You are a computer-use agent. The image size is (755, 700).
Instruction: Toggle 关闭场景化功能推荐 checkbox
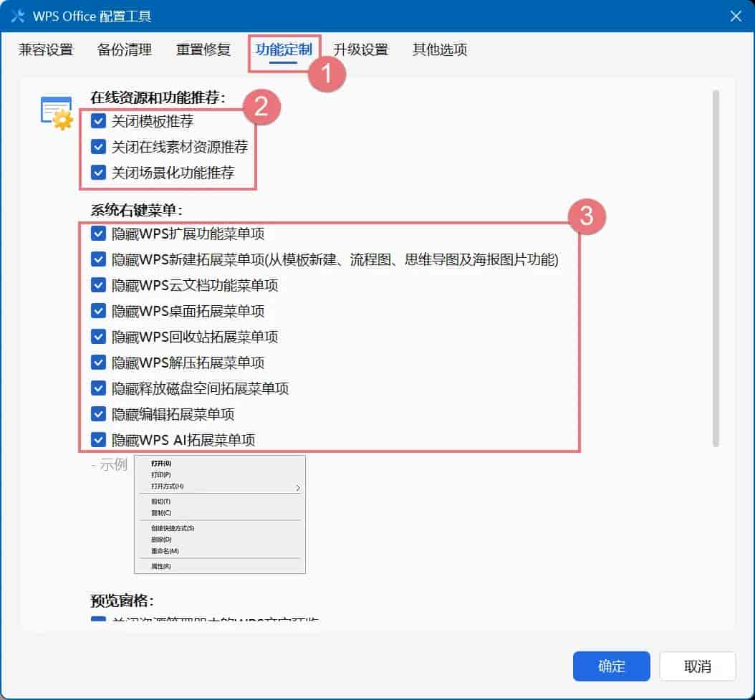coord(98,172)
